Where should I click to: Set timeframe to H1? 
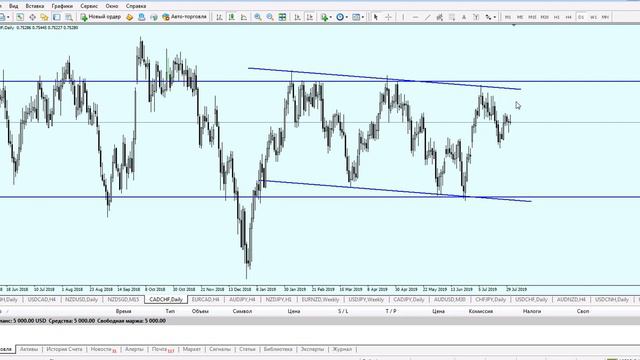click(x=557, y=17)
